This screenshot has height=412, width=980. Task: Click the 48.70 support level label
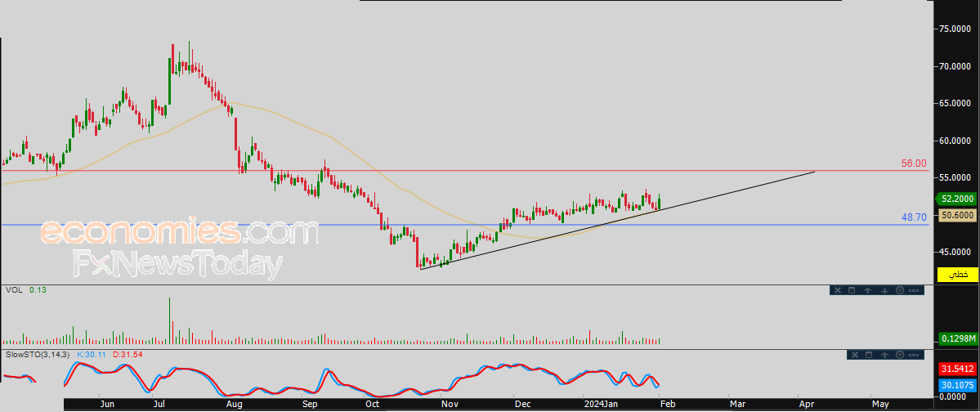(x=914, y=217)
